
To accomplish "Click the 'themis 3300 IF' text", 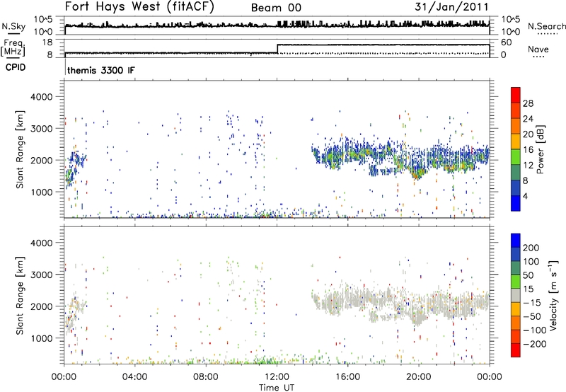I will click(101, 70).
